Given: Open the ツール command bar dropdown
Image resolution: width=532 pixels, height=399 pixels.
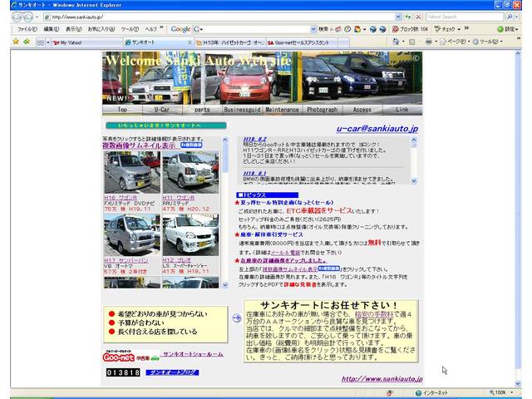Looking at the screenshot, I should point(488,42).
